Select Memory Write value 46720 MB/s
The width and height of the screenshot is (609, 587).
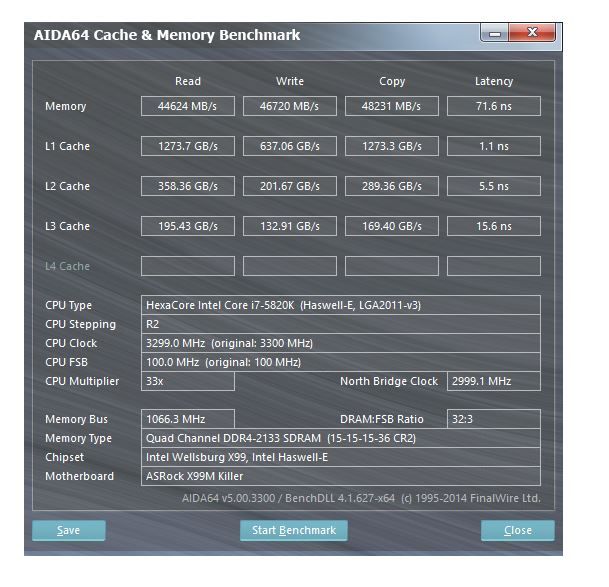tap(290, 106)
